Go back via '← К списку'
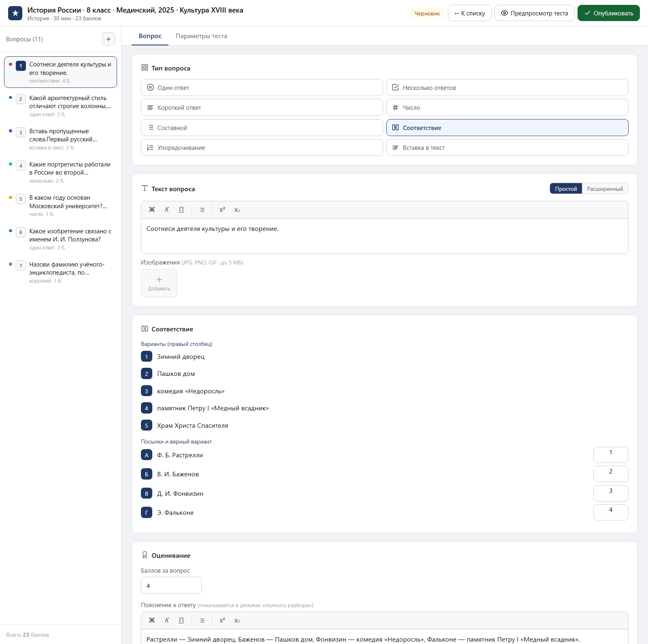 (469, 13)
